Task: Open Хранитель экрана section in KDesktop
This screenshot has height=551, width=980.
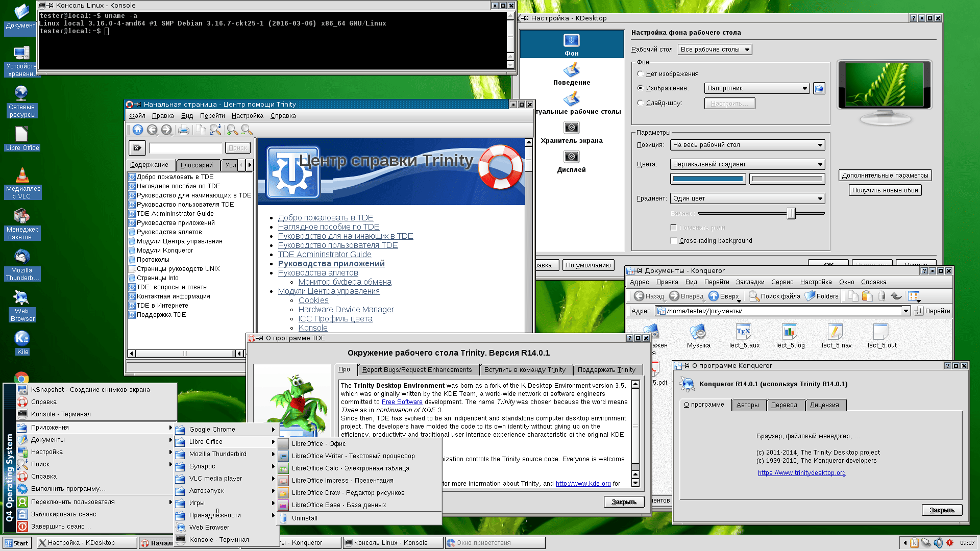Action: click(572, 132)
